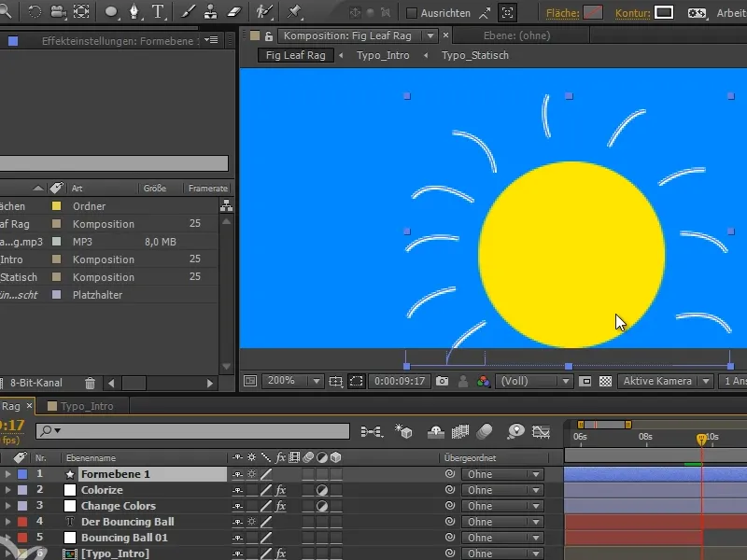Select the Roto Brush tool
Screen dimensions: 747x560
[x=263, y=11]
